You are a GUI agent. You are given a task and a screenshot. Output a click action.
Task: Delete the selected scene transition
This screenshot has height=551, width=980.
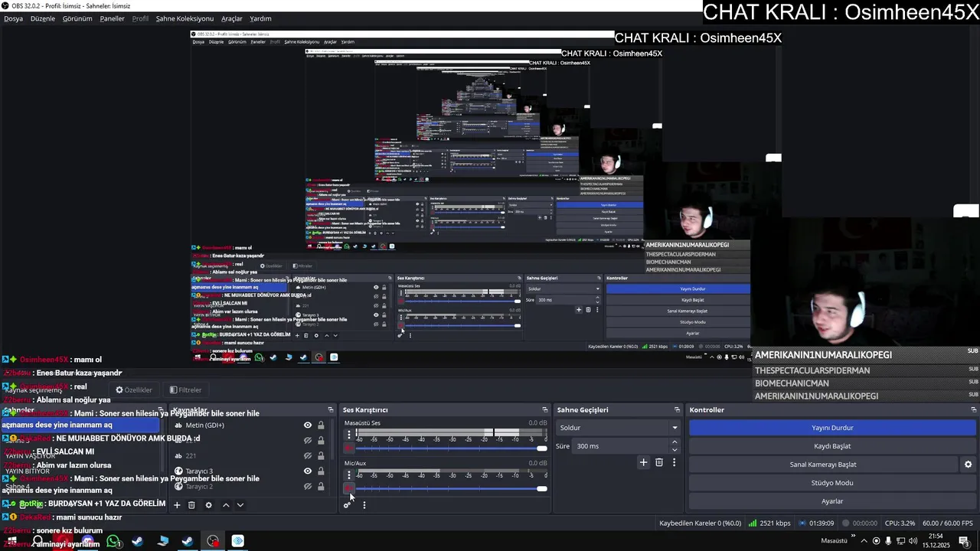coord(659,462)
